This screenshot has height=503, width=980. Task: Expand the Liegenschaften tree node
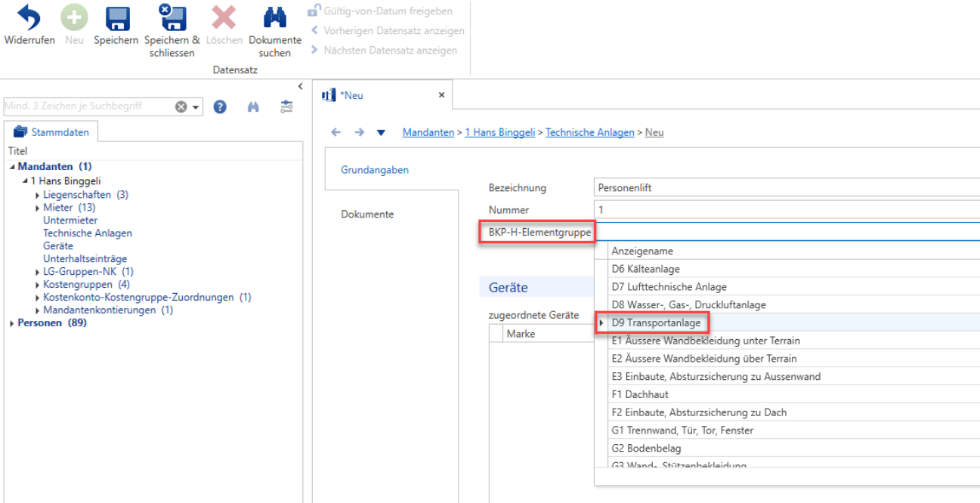pos(38,195)
